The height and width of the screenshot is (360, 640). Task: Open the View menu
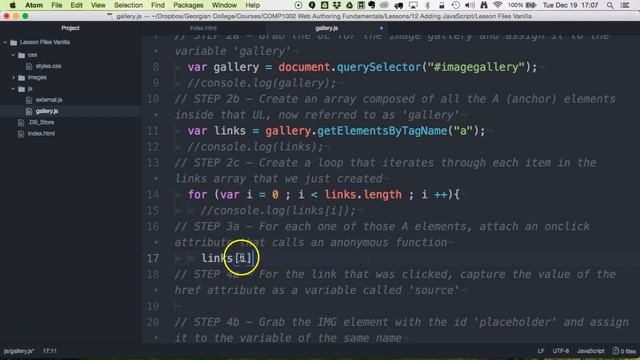point(98,5)
